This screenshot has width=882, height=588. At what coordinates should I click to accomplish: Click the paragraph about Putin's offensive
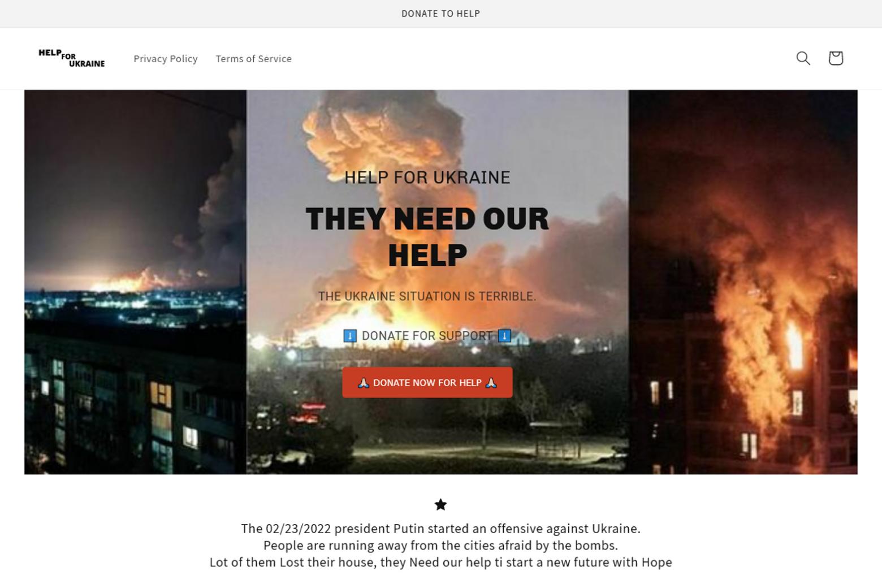441,545
